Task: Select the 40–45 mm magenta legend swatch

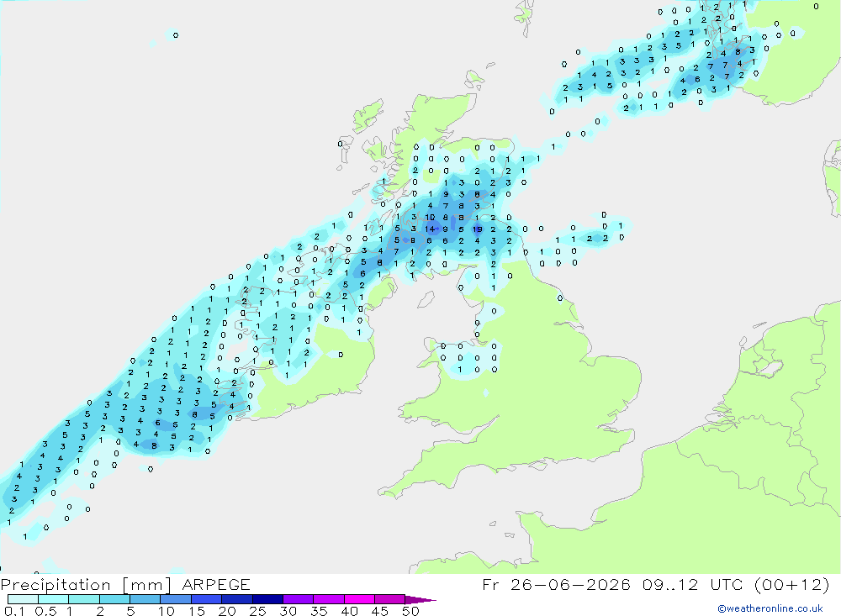Action: [x=359, y=599]
